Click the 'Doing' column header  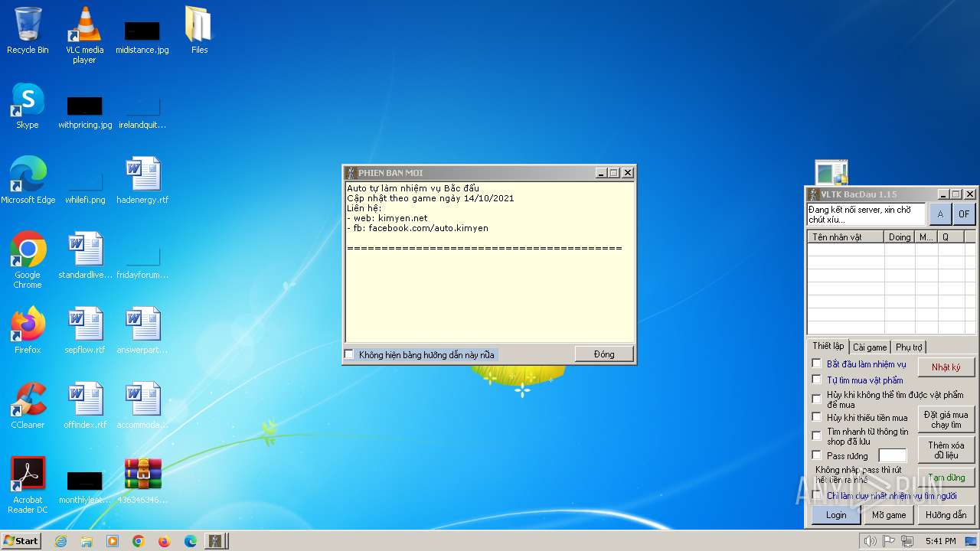click(x=900, y=237)
